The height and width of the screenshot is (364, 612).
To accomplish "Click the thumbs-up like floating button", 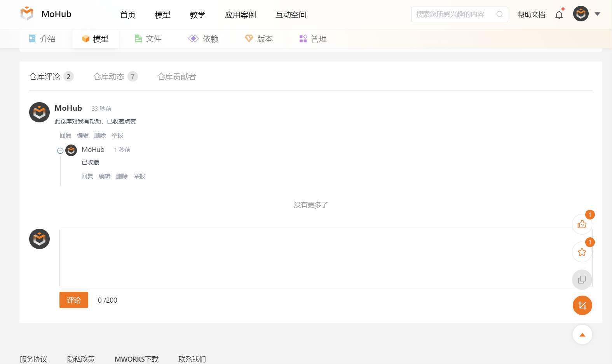I will point(582,224).
